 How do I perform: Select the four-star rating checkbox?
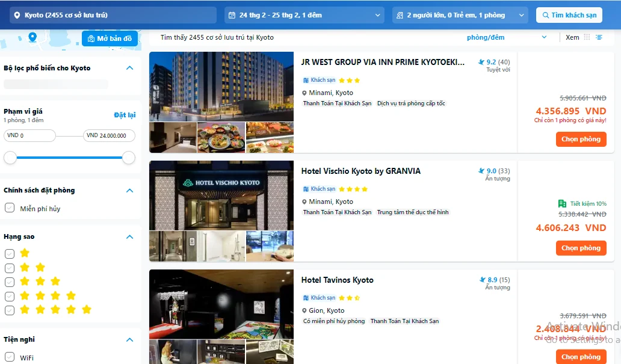click(10, 296)
